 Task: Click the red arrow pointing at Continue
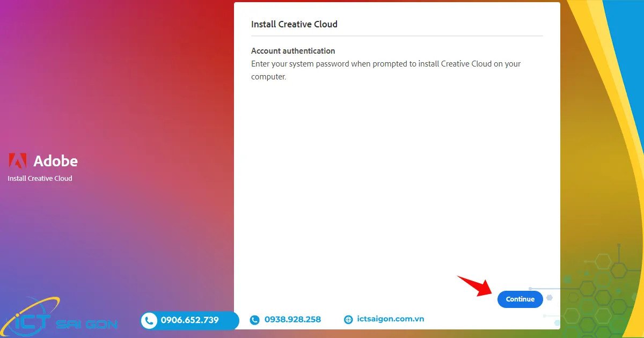click(478, 287)
